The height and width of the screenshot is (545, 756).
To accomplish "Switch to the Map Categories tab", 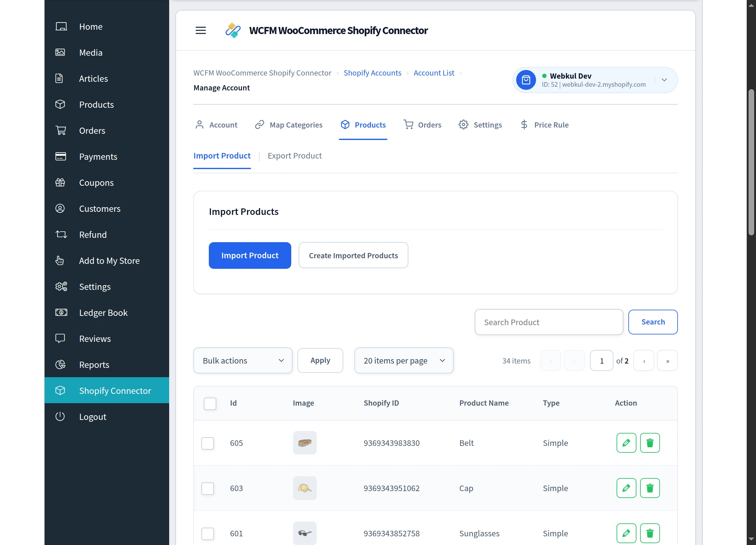I will (x=289, y=125).
